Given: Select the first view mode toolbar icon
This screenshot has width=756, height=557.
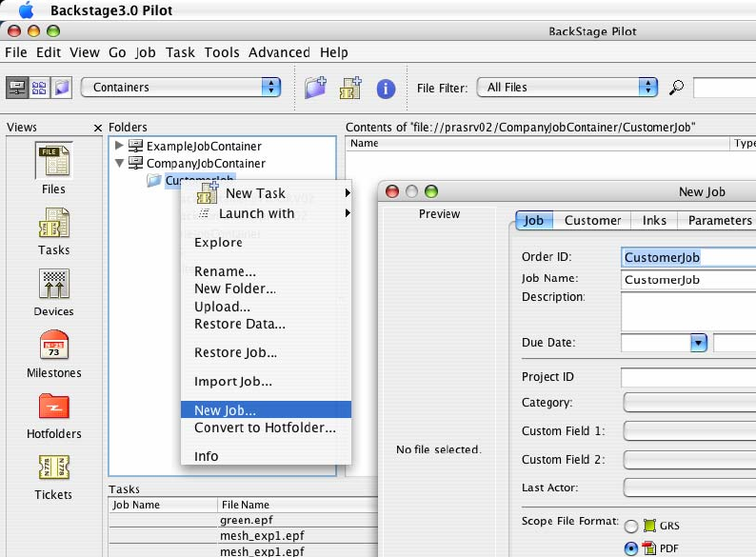Looking at the screenshot, I should click(x=17, y=88).
